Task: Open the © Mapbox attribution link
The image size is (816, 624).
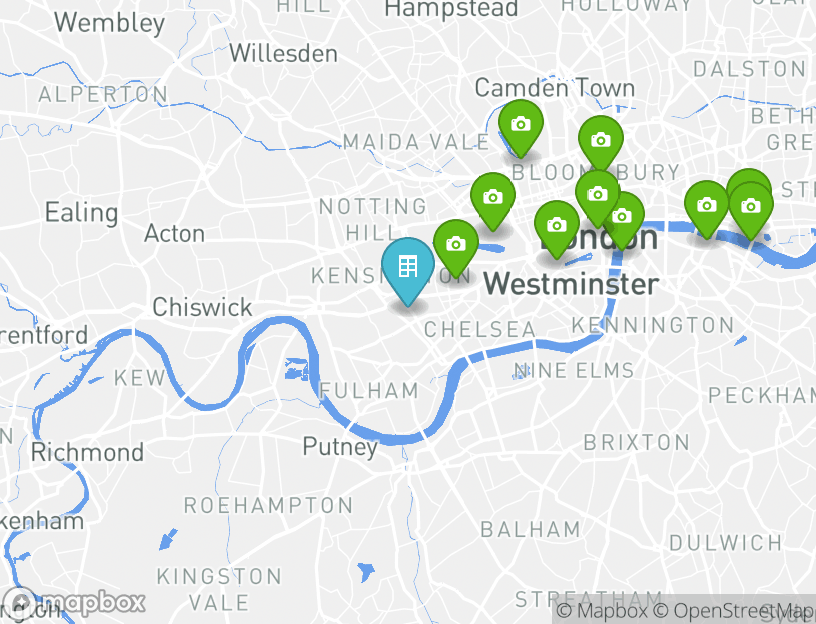Action: click(602, 610)
